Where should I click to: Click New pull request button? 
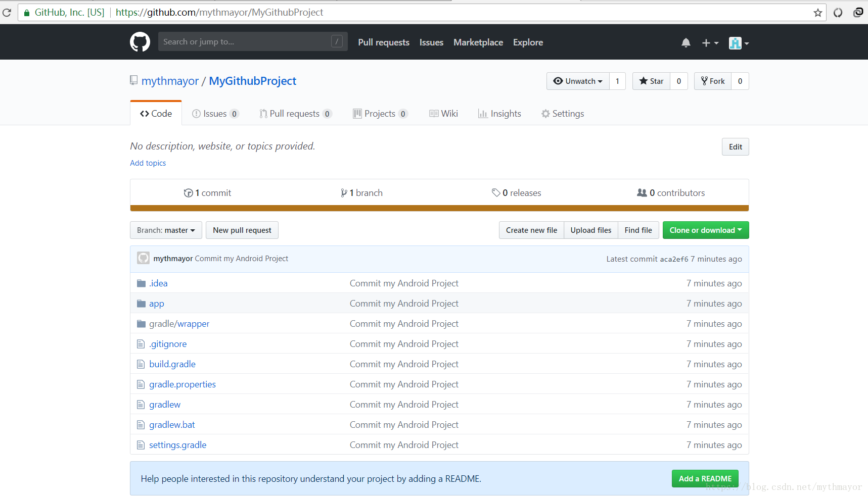click(242, 230)
